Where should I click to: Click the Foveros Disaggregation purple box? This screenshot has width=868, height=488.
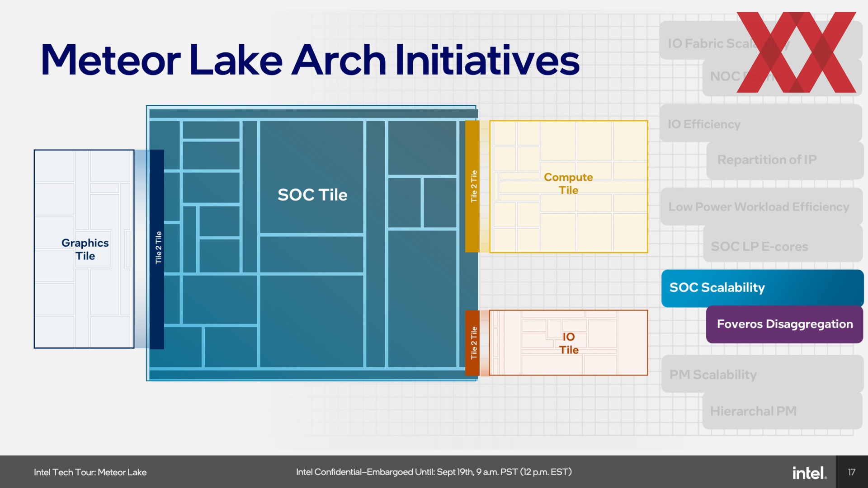784,324
